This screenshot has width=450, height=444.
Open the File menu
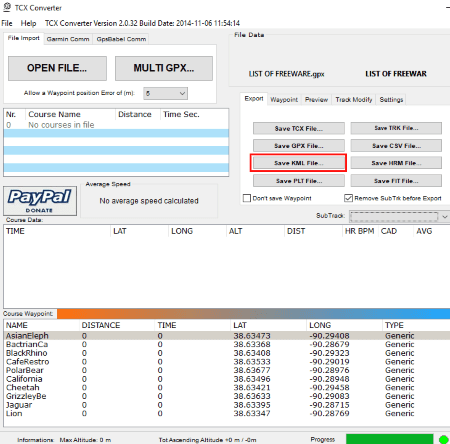[x=7, y=23]
